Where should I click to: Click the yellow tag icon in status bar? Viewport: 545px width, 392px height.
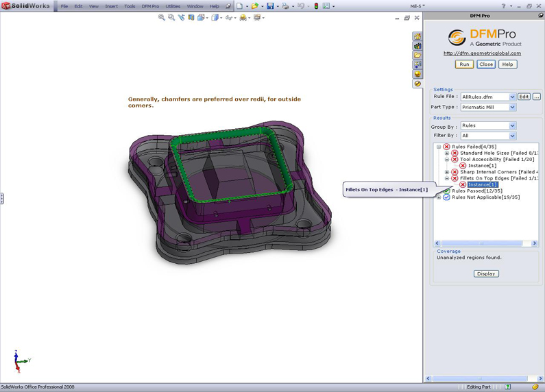tap(535, 387)
